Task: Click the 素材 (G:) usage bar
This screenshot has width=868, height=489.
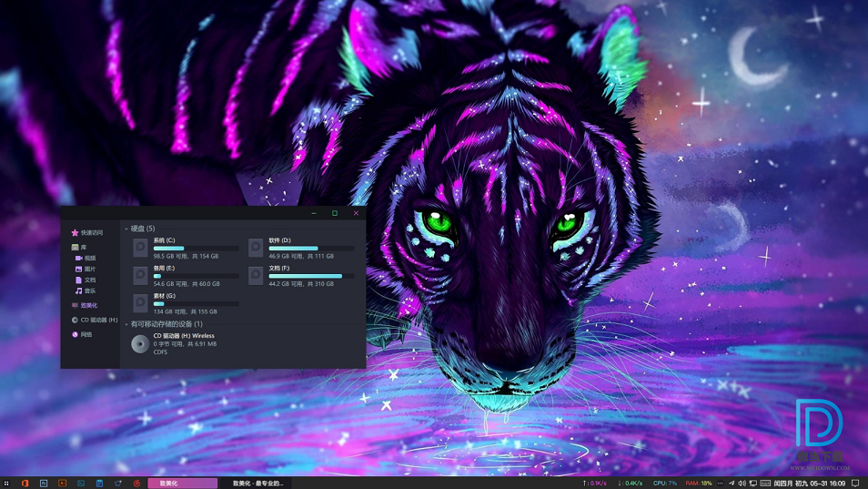Action: [x=196, y=303]
